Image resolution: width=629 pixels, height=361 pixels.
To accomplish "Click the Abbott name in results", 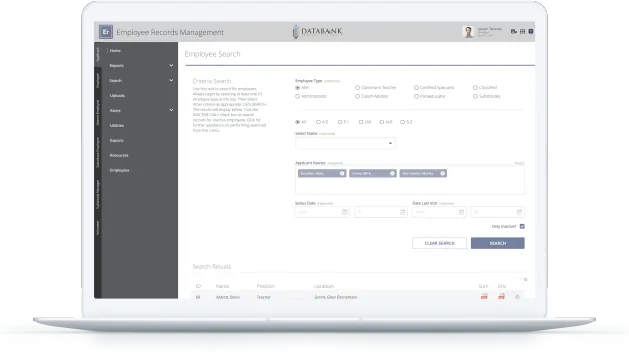I will [x=228, y=297].
